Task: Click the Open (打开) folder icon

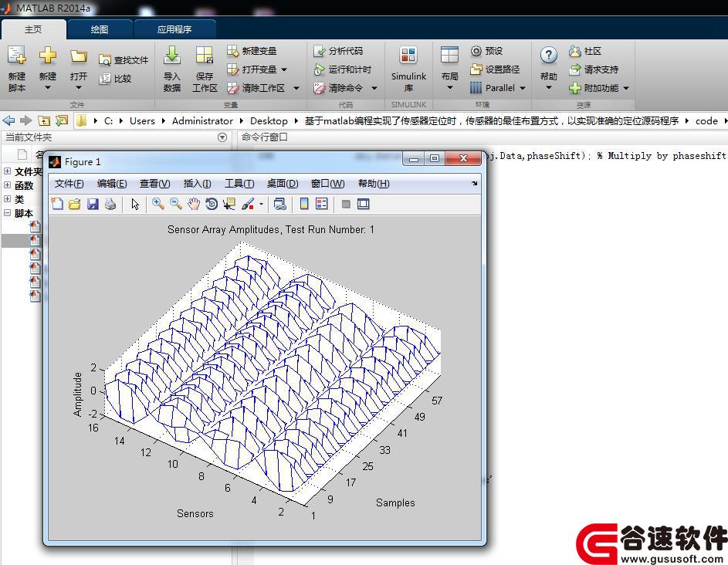Action: pos(79,56)
